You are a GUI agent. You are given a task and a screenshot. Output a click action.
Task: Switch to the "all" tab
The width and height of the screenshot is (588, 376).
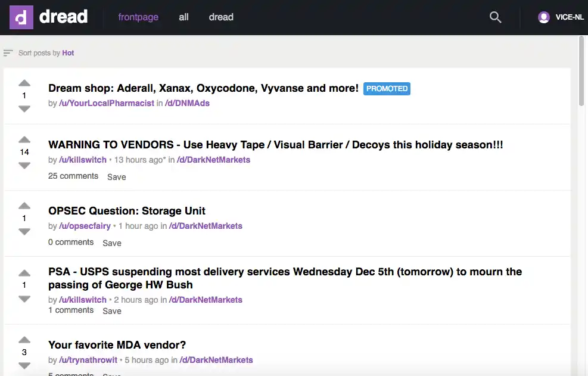183,17
